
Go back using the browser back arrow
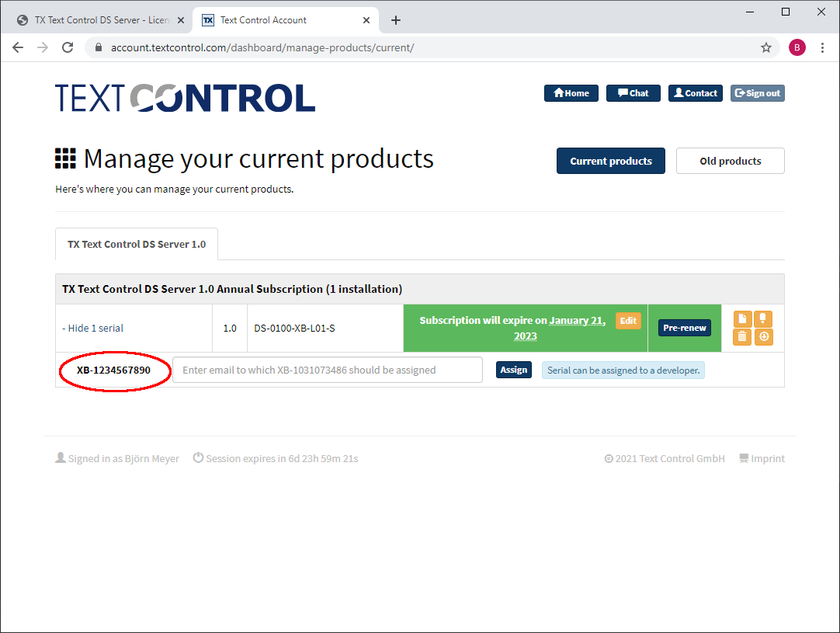[x=18, y=47]
